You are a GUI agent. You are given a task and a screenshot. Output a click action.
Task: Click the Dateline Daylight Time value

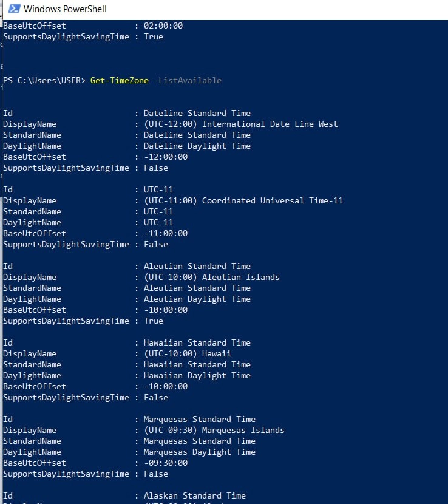(197, 146)
